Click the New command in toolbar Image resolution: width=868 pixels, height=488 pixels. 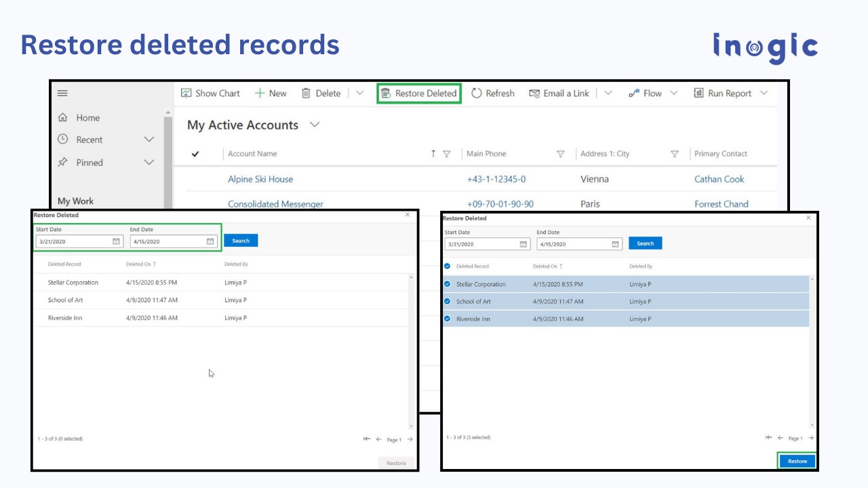[271, 94]
